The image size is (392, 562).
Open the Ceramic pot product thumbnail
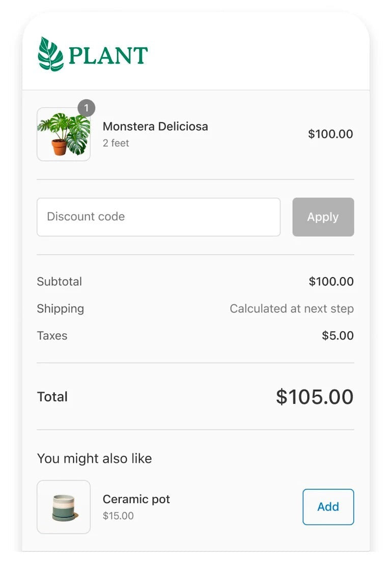pos(64,507)
